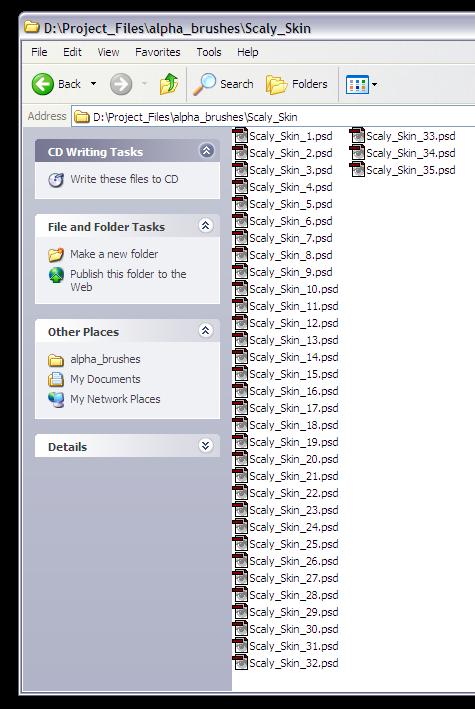Select the Scaly_Skin_35.psd file icon
The width and height of the screenshot is (475, 709).
click(x=357, y=170)
